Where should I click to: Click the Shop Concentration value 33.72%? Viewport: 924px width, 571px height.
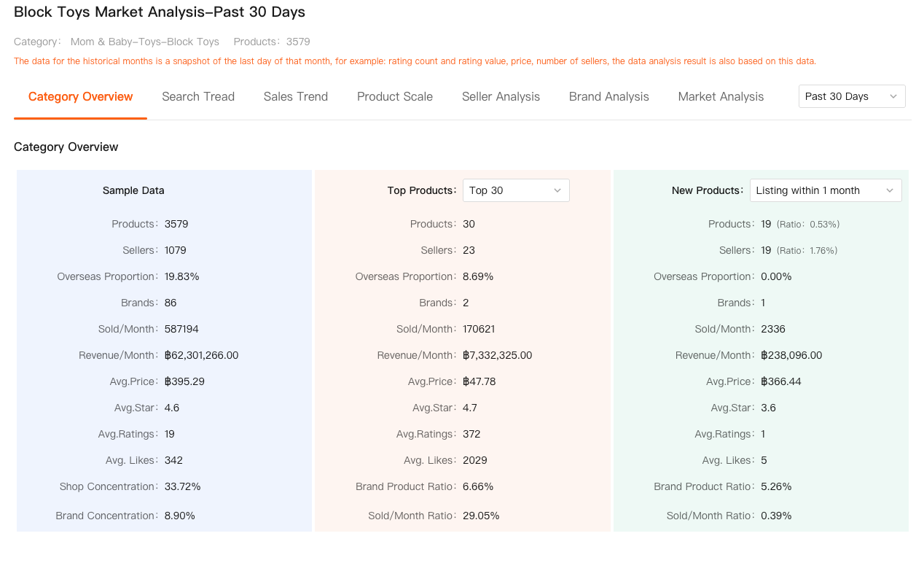[x=182, y=486]
